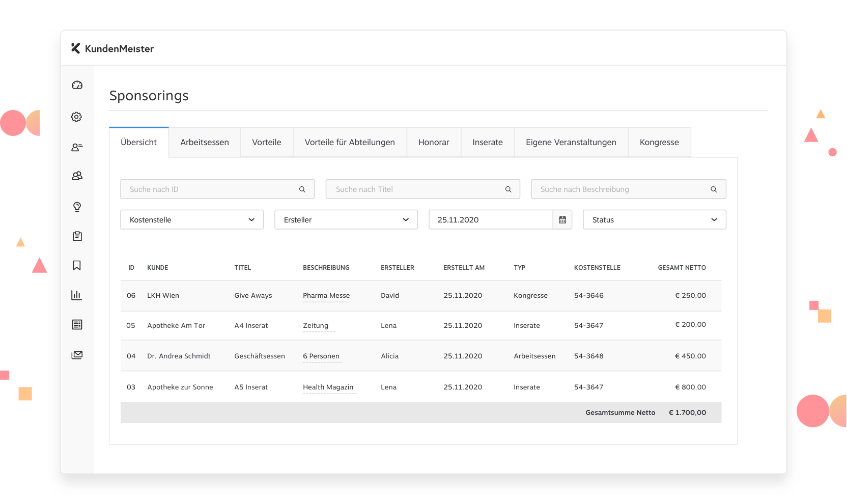Open the Vorteile für Abteilungen tab
Image resolution: width=847 pixels, height=504 pixels.
350,142
